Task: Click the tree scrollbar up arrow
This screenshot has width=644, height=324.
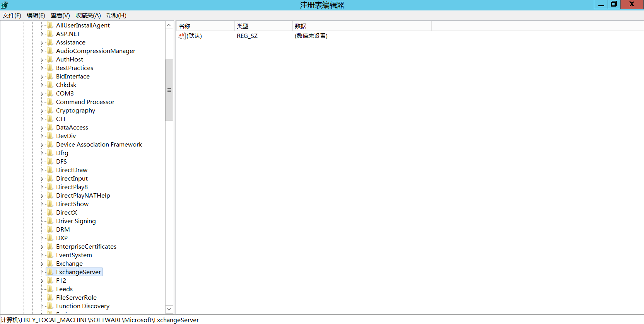Action: (169, 25)
